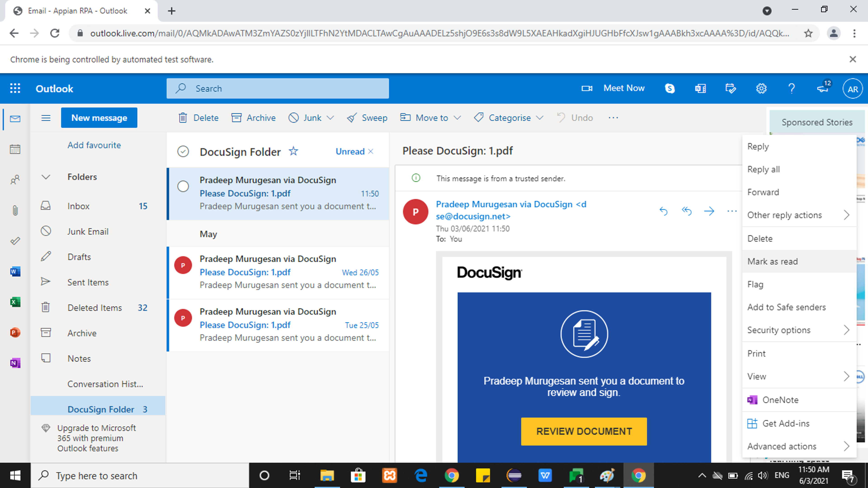Click the more actions ellipsis in message header
The image size is (868, 488).
tap(732, 211)
